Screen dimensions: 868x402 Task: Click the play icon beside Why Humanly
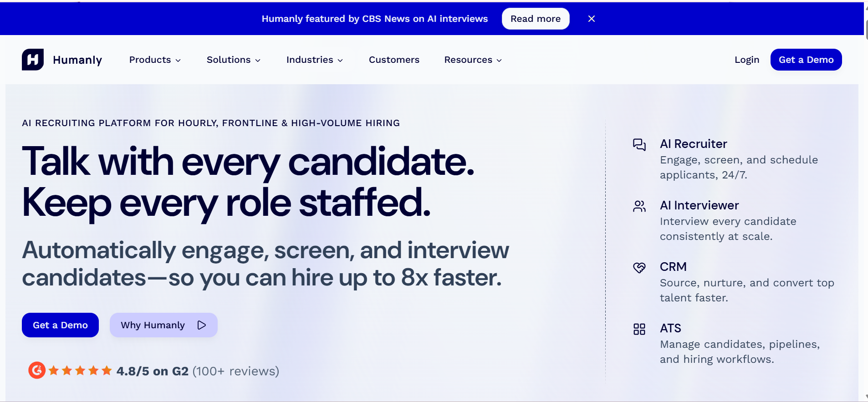[x=202, y=325]
